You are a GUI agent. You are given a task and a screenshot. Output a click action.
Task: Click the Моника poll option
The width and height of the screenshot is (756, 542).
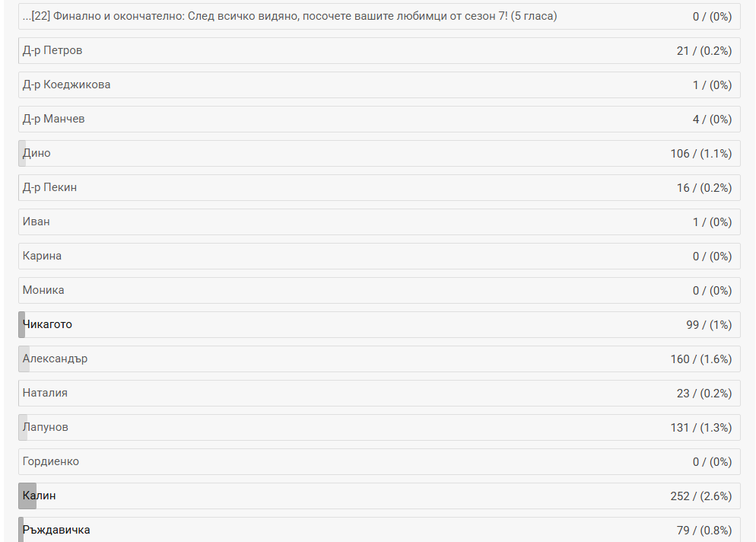[43, 290]
